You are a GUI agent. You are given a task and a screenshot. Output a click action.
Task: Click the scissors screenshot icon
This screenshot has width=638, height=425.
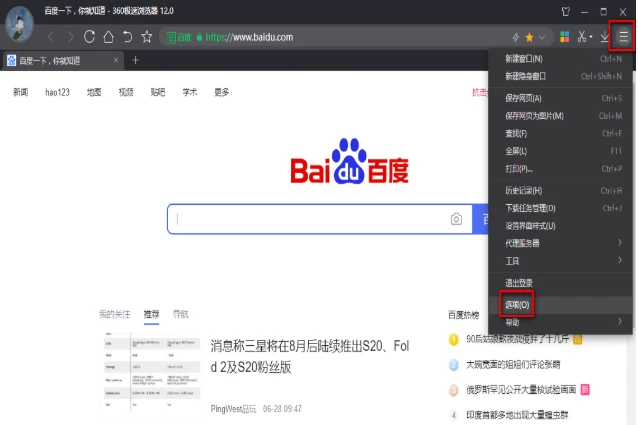(582, 37)
